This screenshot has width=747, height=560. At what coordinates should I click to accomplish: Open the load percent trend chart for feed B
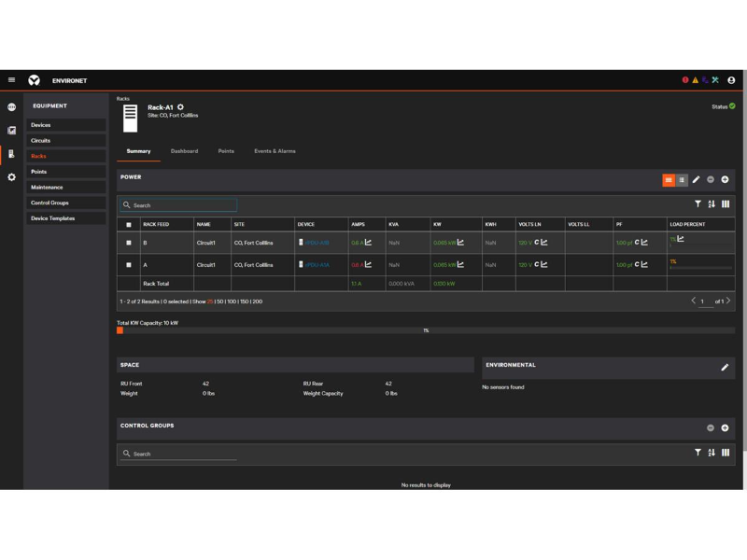pos(681,239)
